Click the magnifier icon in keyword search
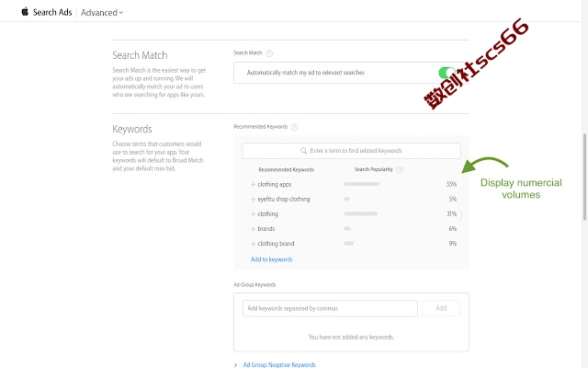The width and height of the screenshot is (588, 368). coord(304,151)
